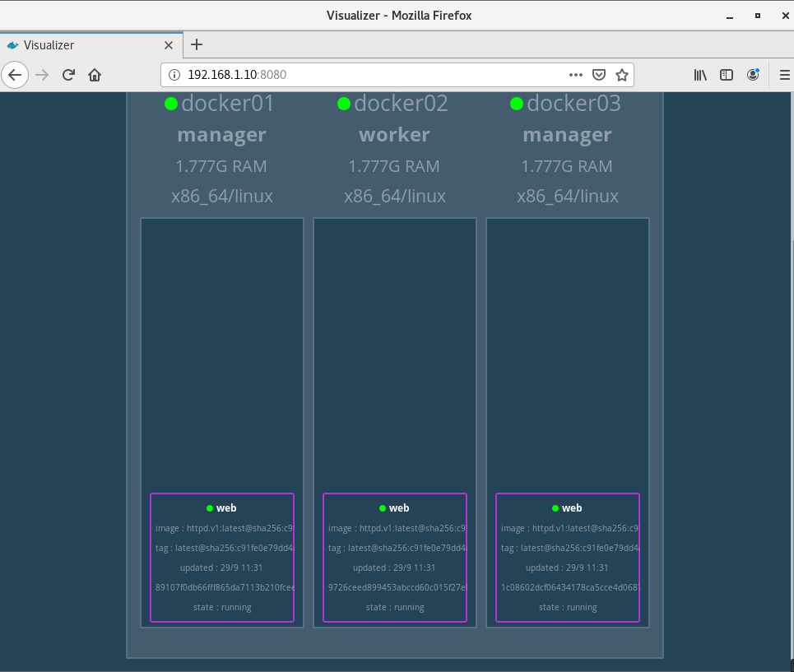
Task: Click the docker03 node name
Action: (x=573, y=104)
